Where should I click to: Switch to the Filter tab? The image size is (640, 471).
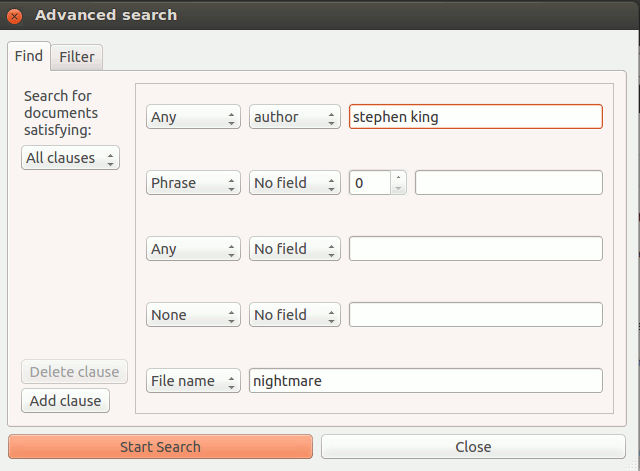[77, 57]
